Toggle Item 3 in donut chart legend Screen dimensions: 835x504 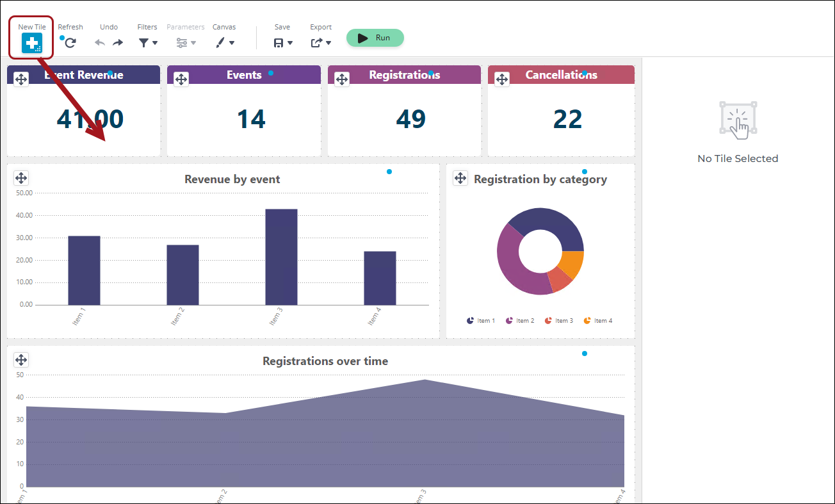click(558, 320)
